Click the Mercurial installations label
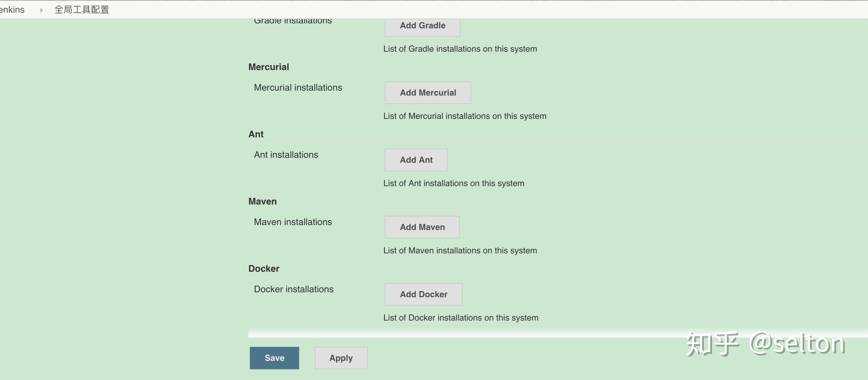This screenshot has width=868, height=380. 298,87
